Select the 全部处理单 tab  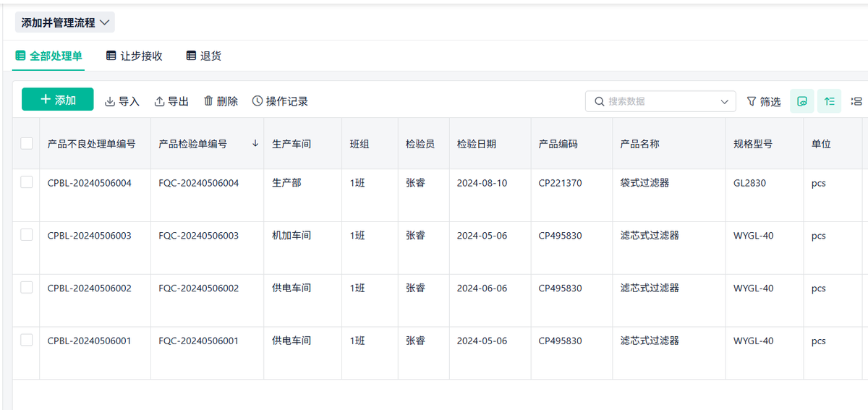point(49,56)
